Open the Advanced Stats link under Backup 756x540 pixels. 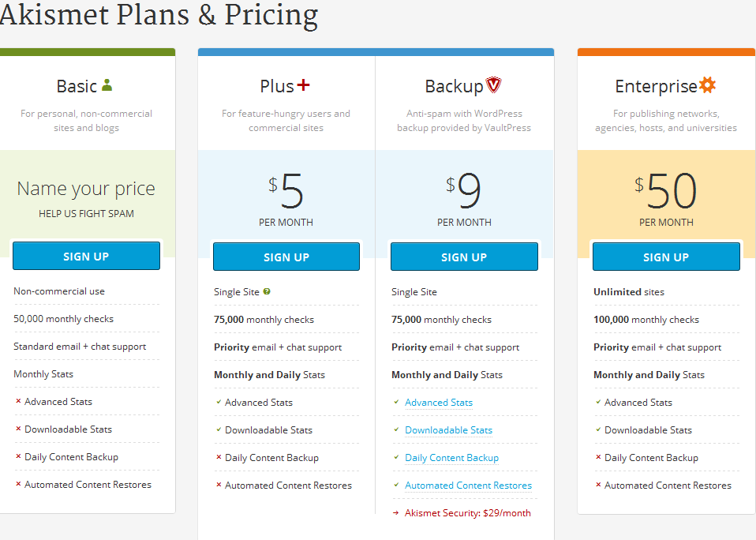tap(439, 402)
